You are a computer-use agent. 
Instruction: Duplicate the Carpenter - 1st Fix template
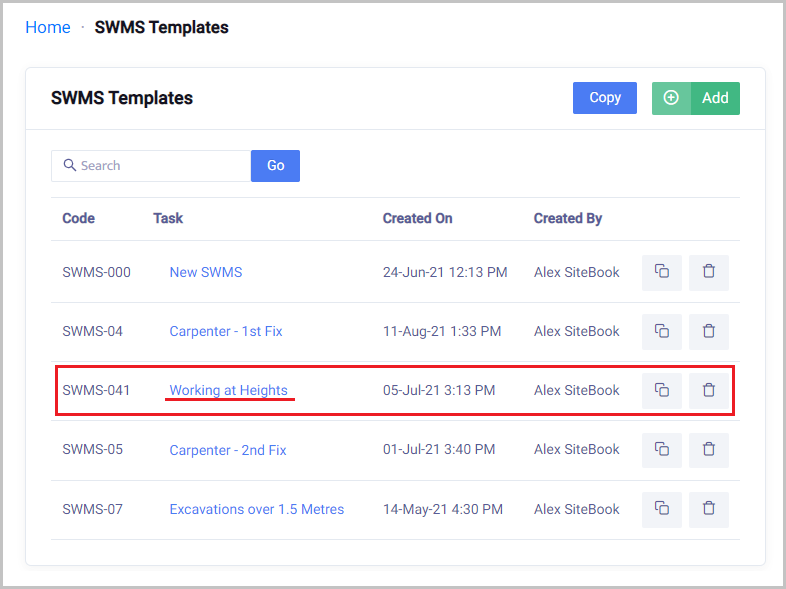(x=661, y=331)
